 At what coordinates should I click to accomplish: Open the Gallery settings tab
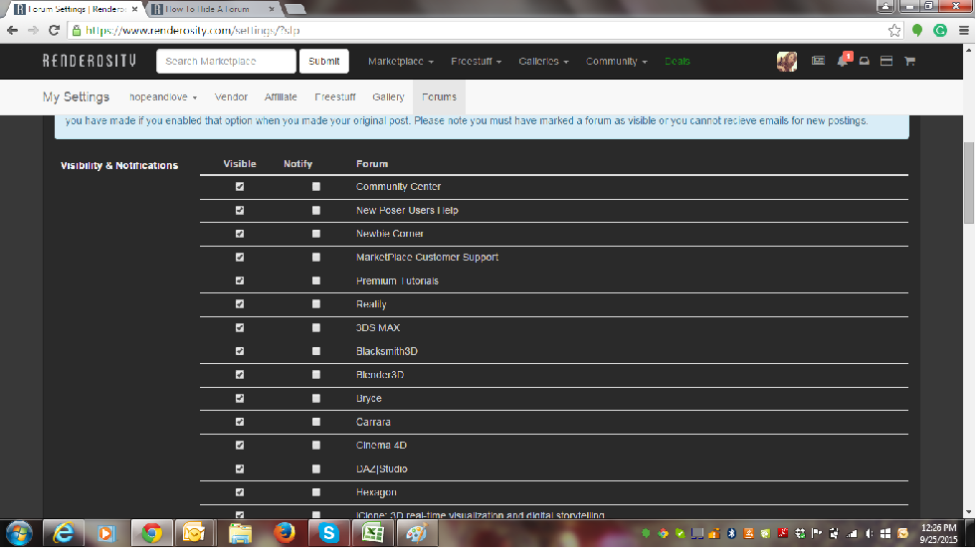(390, 97)
